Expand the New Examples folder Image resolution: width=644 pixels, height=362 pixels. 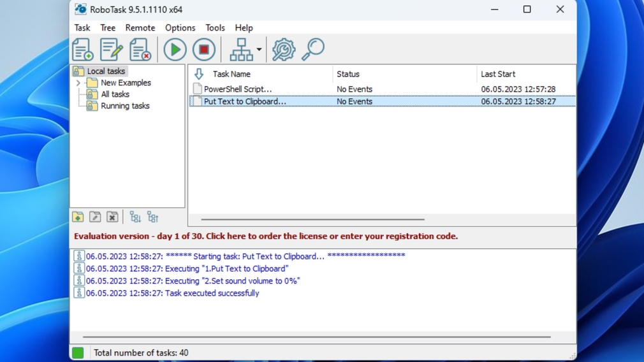click(x=78, y=83)
